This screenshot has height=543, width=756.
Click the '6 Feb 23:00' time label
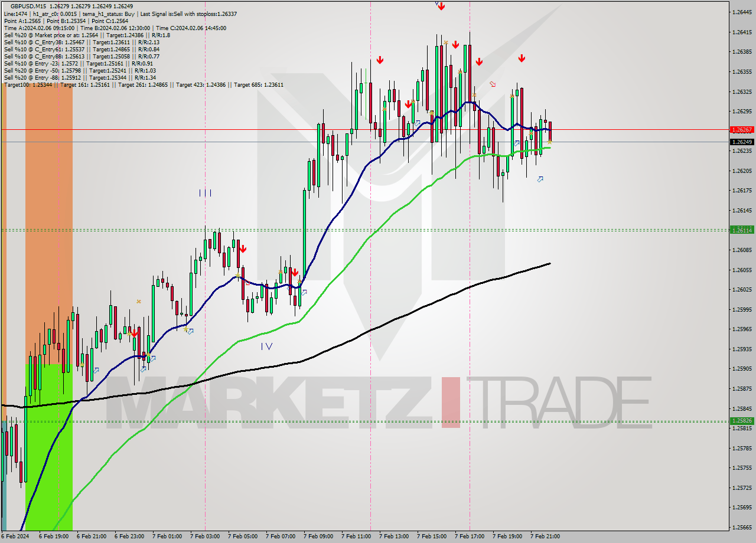[129, 537]
